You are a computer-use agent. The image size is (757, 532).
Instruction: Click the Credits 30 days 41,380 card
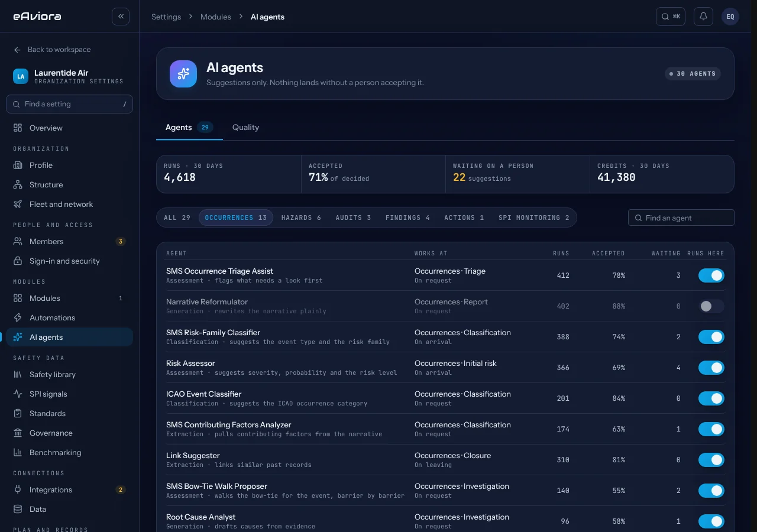click(x=662, y=174)
